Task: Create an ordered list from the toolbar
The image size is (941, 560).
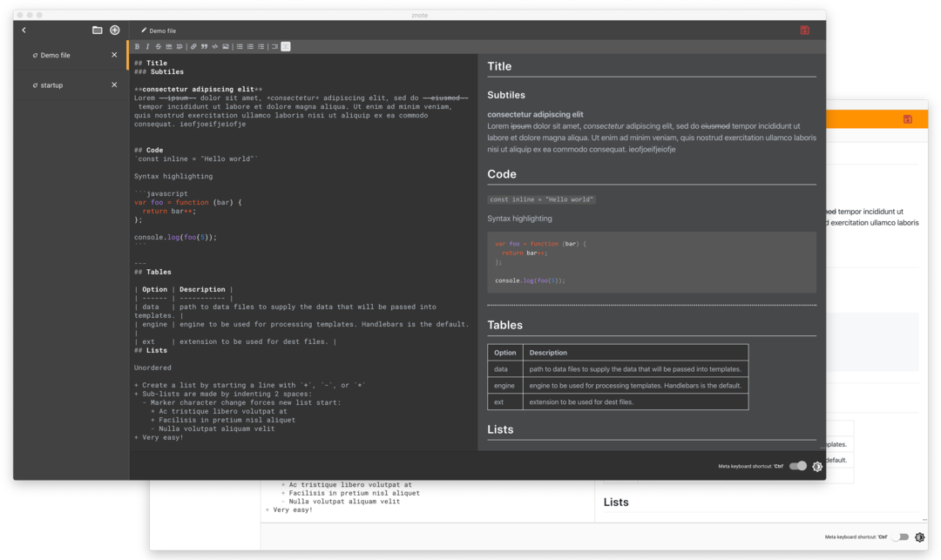Action: click(249, 46)
